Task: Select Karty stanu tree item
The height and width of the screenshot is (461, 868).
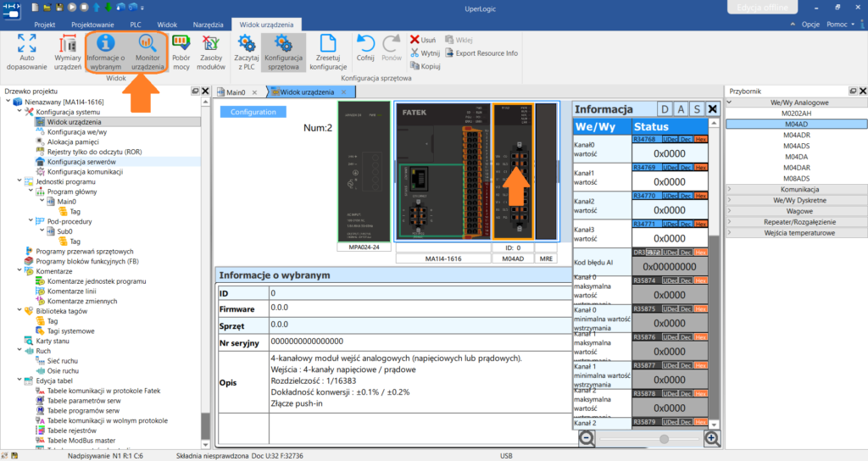Action: coord(53,341)
